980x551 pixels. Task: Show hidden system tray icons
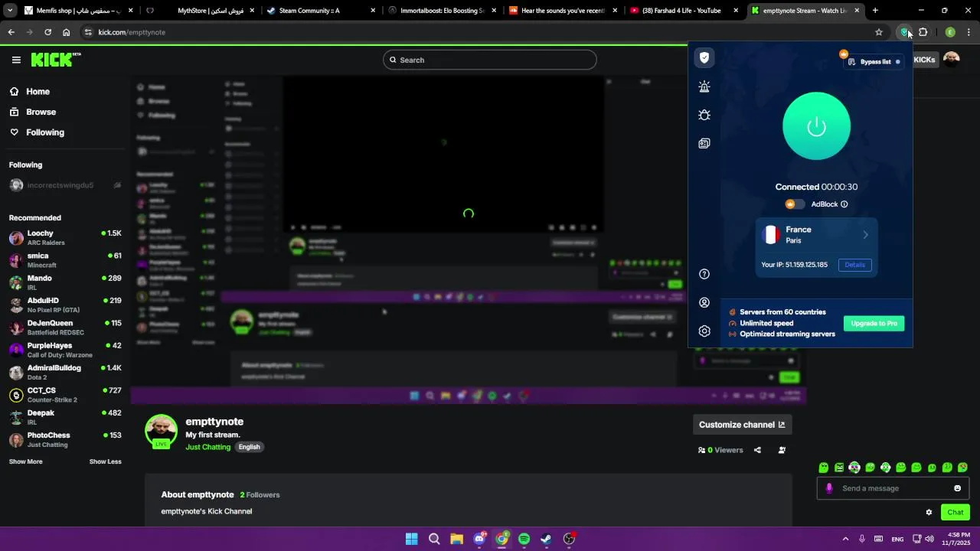(x=845, y=539)
